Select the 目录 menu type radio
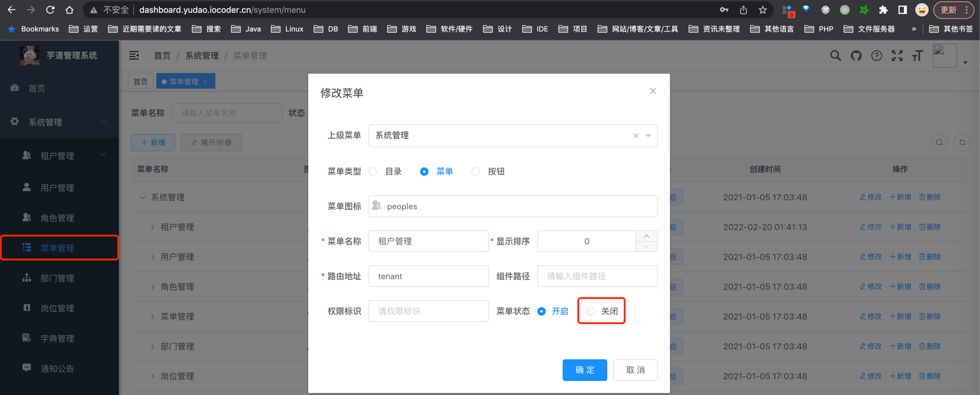 point(373,172)
